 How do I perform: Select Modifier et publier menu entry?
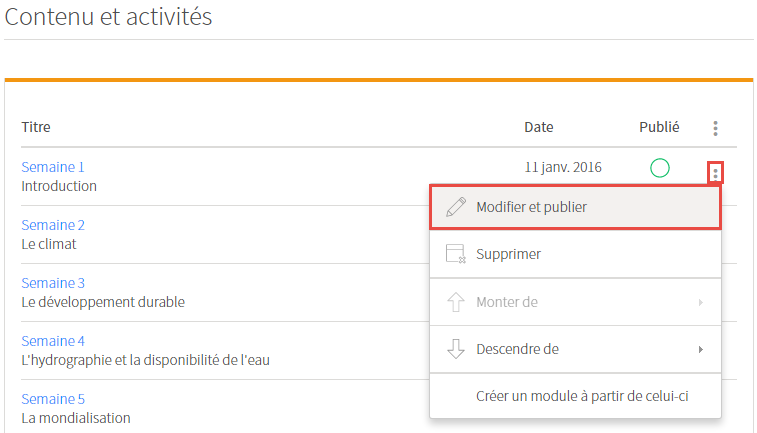click(575, 207)
